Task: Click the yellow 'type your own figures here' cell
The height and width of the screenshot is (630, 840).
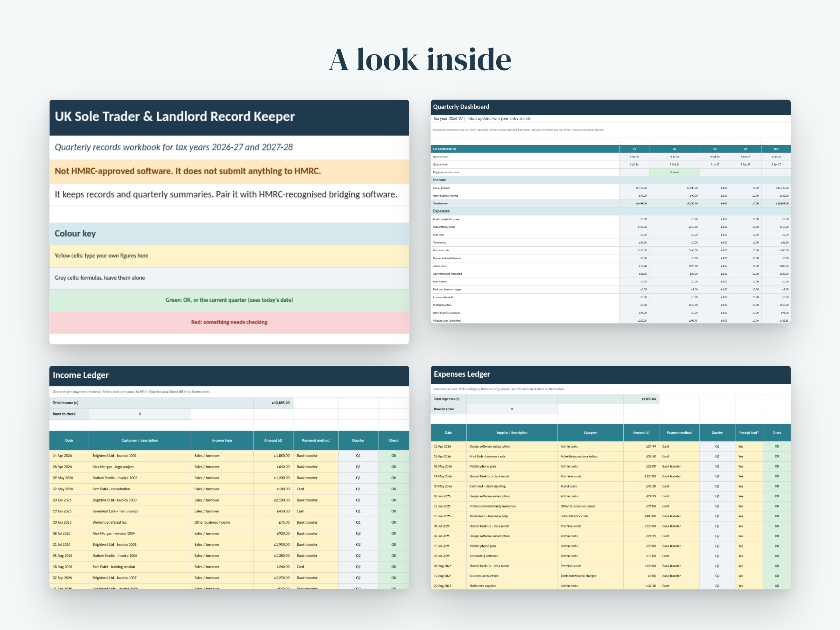Action: 229,255
